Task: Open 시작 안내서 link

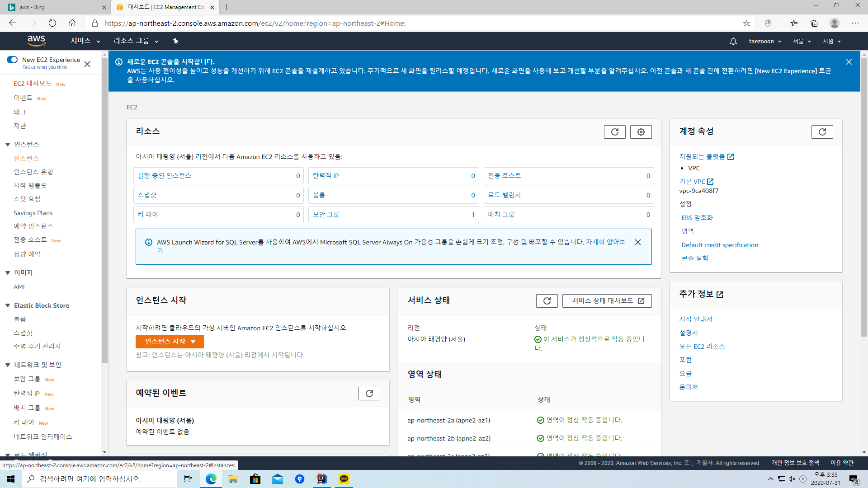Action: [x=695, y=319]
